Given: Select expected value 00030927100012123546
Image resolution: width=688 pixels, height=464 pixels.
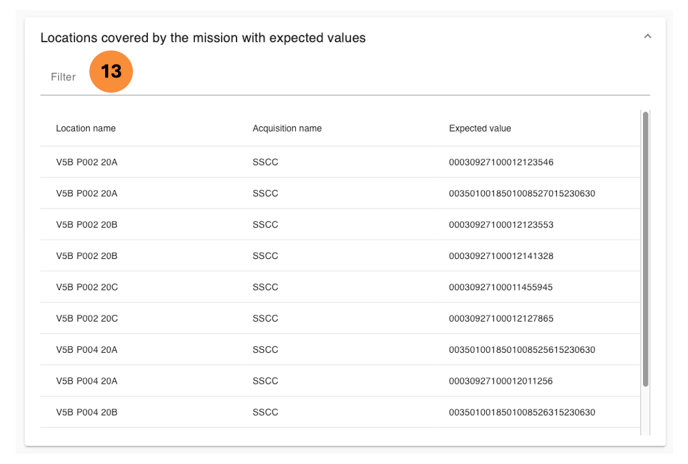Looking at the screenshot, I should pyautogui.click(x=501, y=162).
